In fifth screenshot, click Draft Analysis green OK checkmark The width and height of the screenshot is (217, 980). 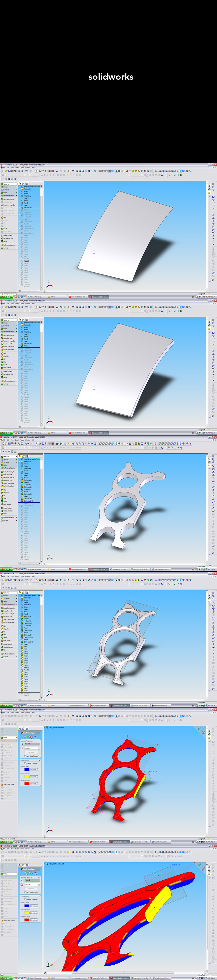click(x=26, y=737)
